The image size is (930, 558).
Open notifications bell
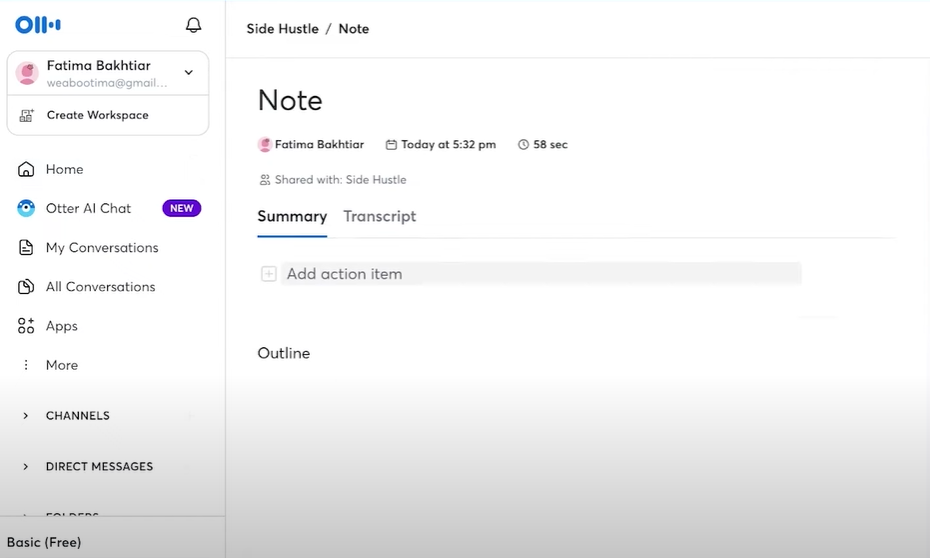pyautogui.click(x=193, y=25)
